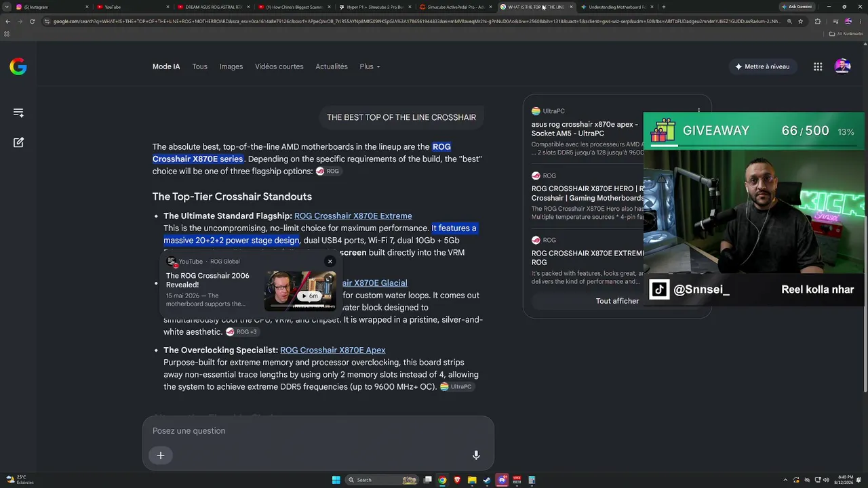Image resolution: width=868 pixels, height=488 pixels.
Task: Switch to the Instagram tab
Action: [52, 7]
